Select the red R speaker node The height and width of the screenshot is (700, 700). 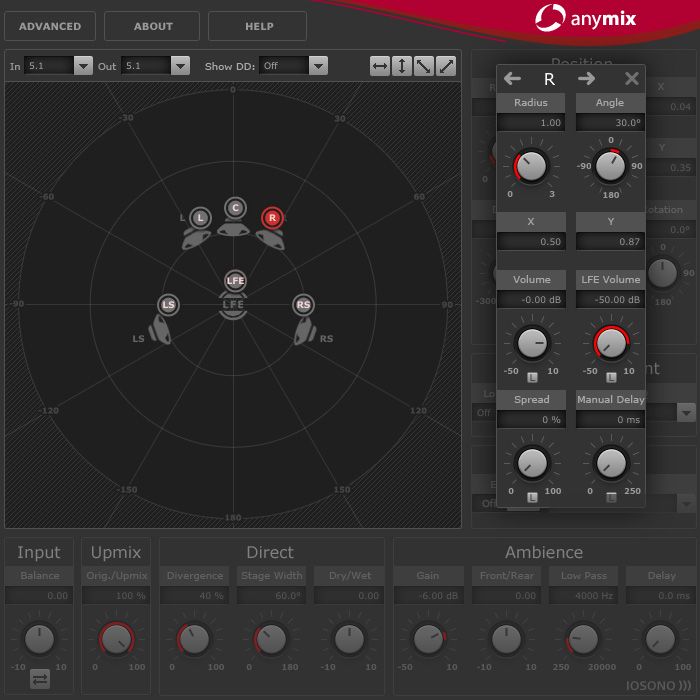point(270,217)
